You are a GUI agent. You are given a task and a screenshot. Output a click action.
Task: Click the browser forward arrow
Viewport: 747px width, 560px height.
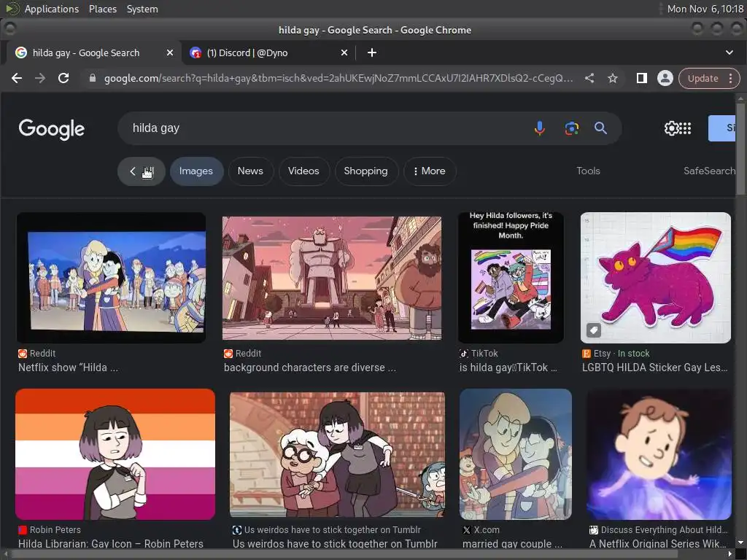(x=40, y=78)
